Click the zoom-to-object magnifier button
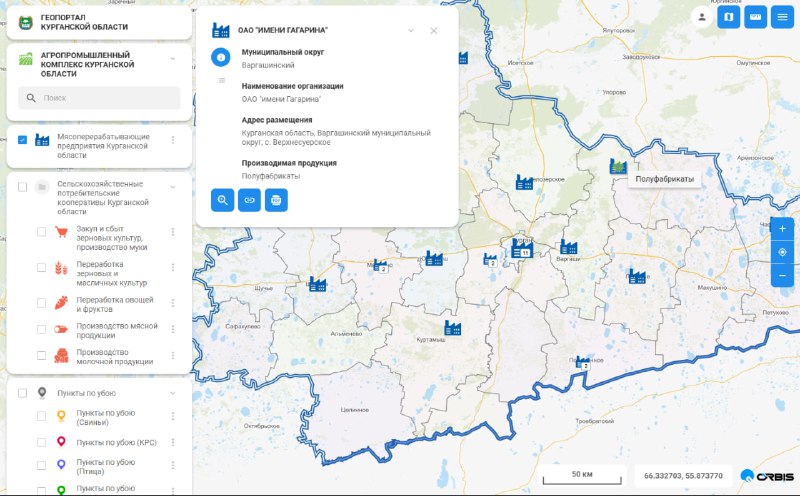The width and height of the screenshot is (800, 496). point(222,200)
